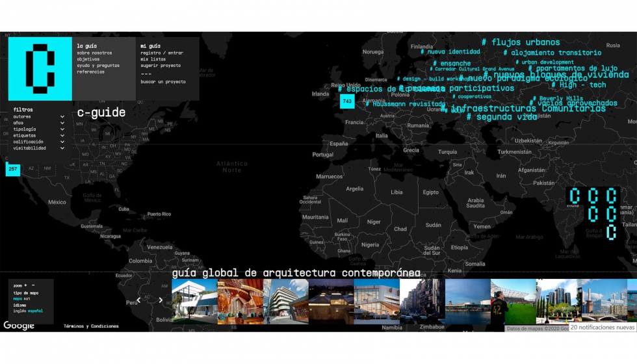
Task: Expand the autores filter
Action: (62, 116)
